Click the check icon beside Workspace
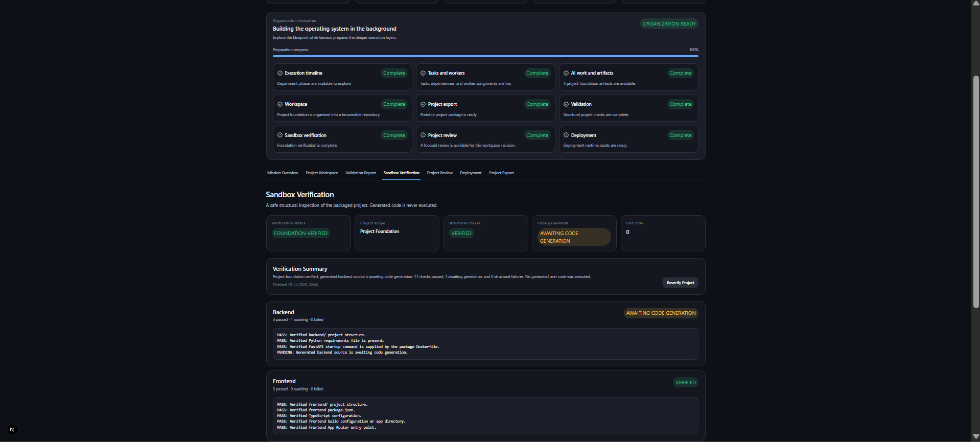The width and height of the screenshot is (980, 442). pyautogui.click(x=280, y=104)
